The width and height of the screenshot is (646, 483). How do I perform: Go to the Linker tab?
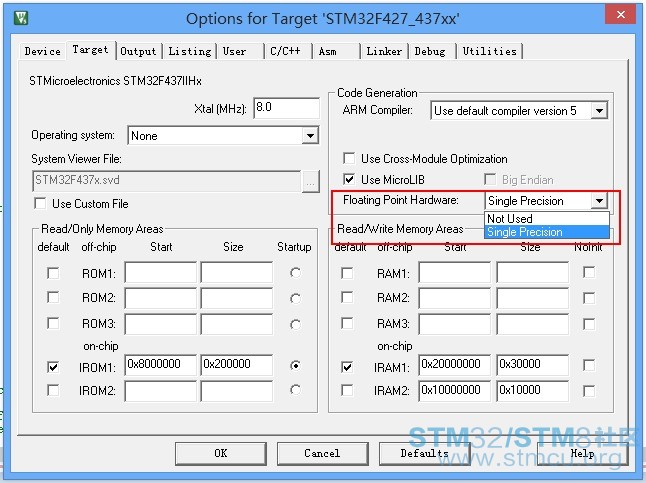coord(384,52)
